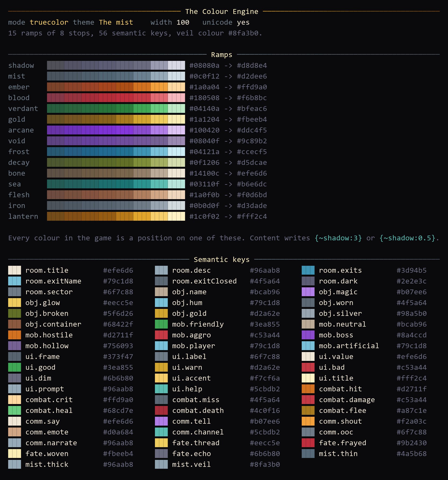Click the swatch beside combat.heal
This screenshot has width=448, height=480.
tap(14, 411)
